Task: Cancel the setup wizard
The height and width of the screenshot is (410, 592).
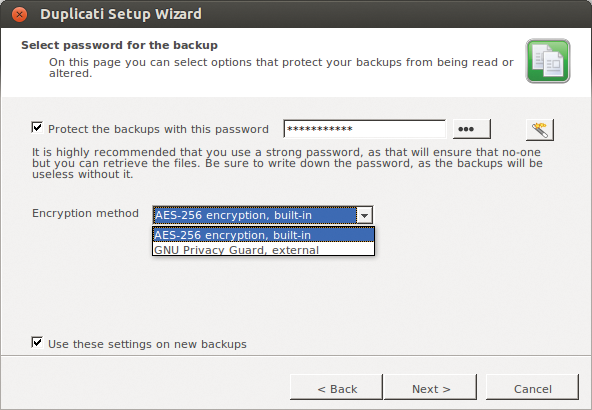Action: (532, 387)
